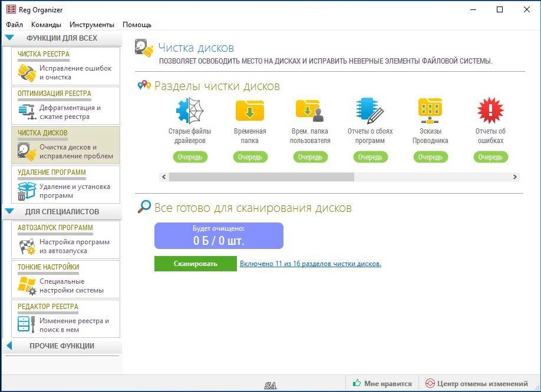The height and width of the screenshot is (392, 541).
Task: Open the enabled 11 of 16 sections link
Action: point(310,264)
